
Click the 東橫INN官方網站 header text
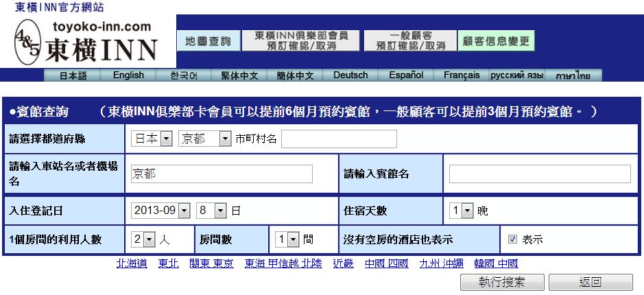click(60, 8)
